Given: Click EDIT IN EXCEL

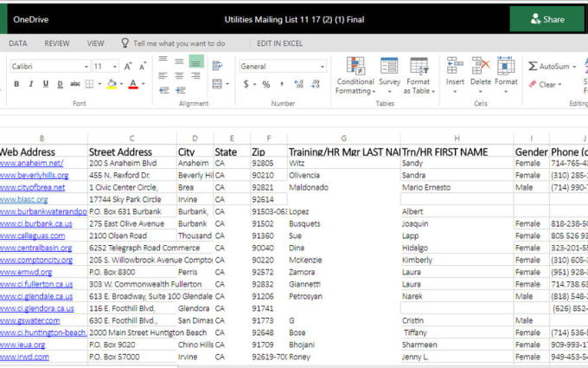Looking at the screenshot, I should tap(280, 43).
